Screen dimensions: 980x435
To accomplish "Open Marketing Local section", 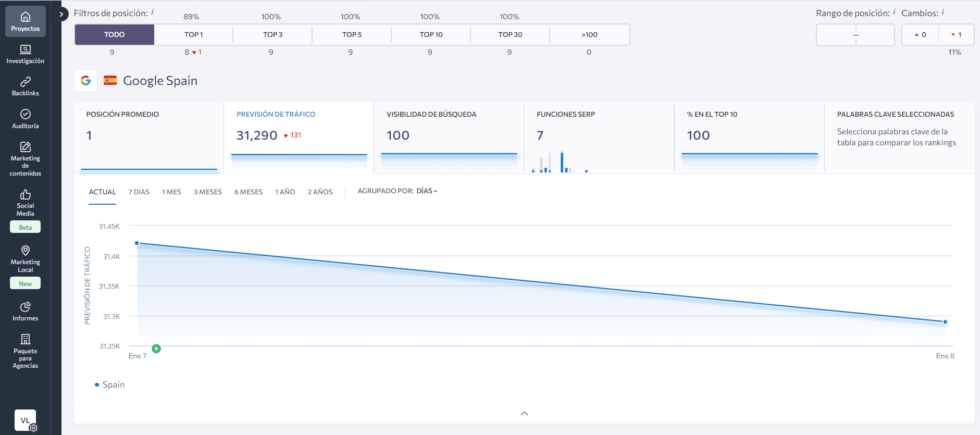I will click(25, 259).
